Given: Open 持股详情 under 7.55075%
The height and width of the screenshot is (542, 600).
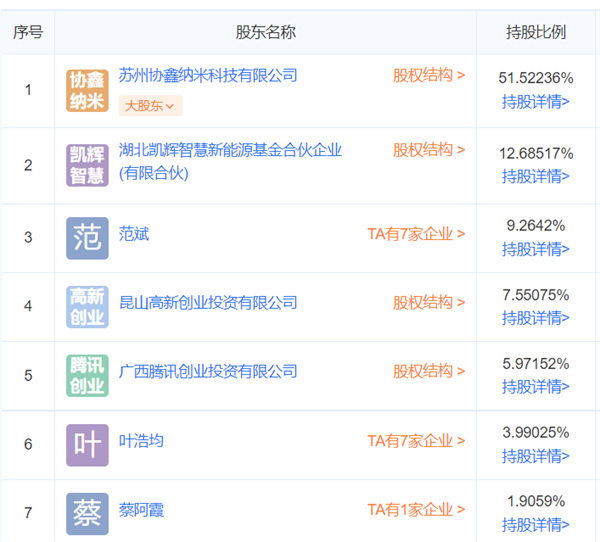Looking at the screenshot, I should (x=536, y=318).
